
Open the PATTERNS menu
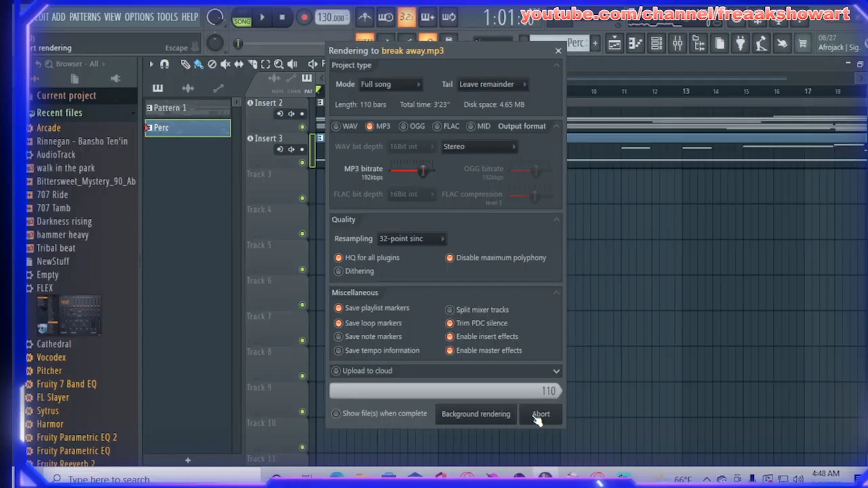(85, 17)
